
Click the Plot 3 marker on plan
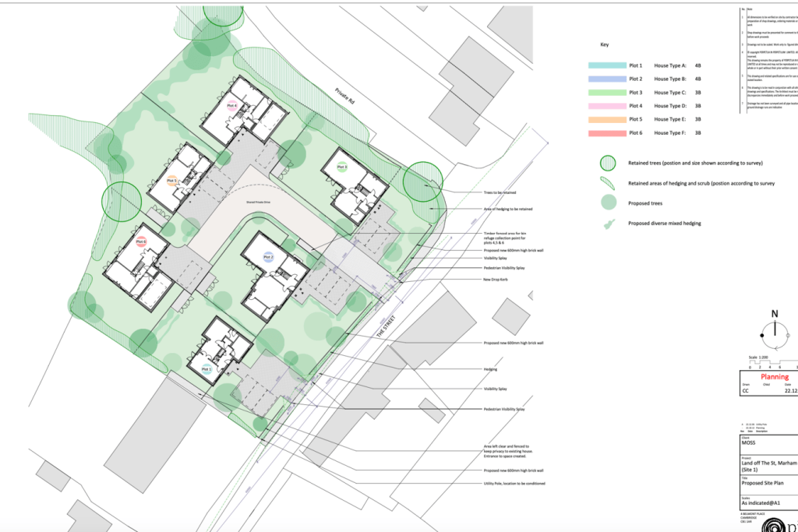(x=341, y=167)
